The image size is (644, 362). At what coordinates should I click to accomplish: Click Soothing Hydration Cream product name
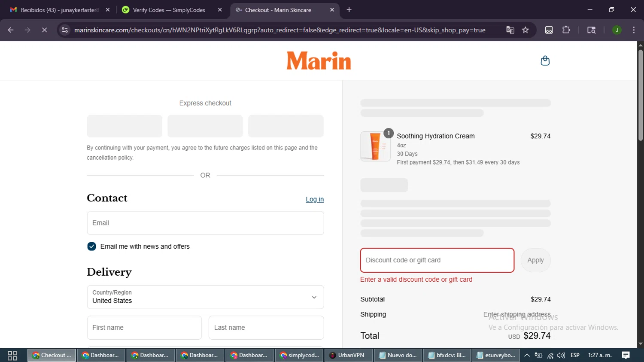tap(436, 136)
